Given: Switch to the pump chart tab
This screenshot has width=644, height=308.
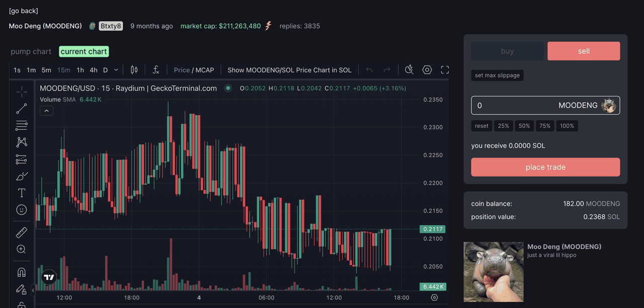Looking at the screenshot, I should click(31, 51).
